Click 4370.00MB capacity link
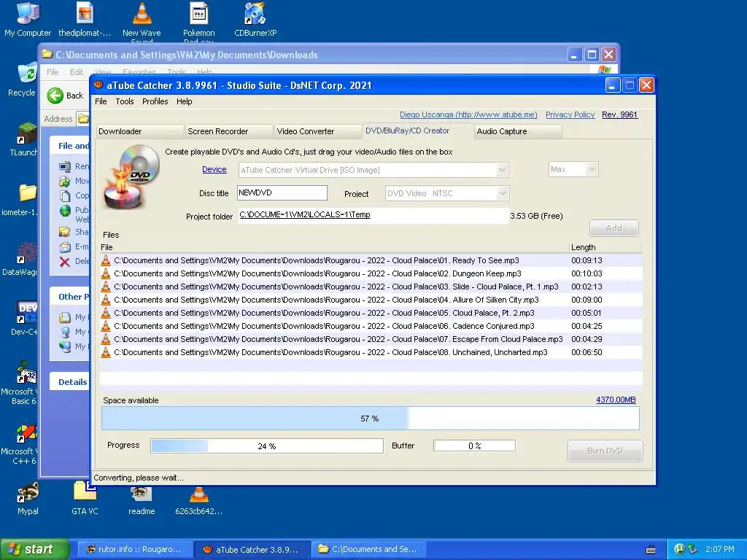 616,400
